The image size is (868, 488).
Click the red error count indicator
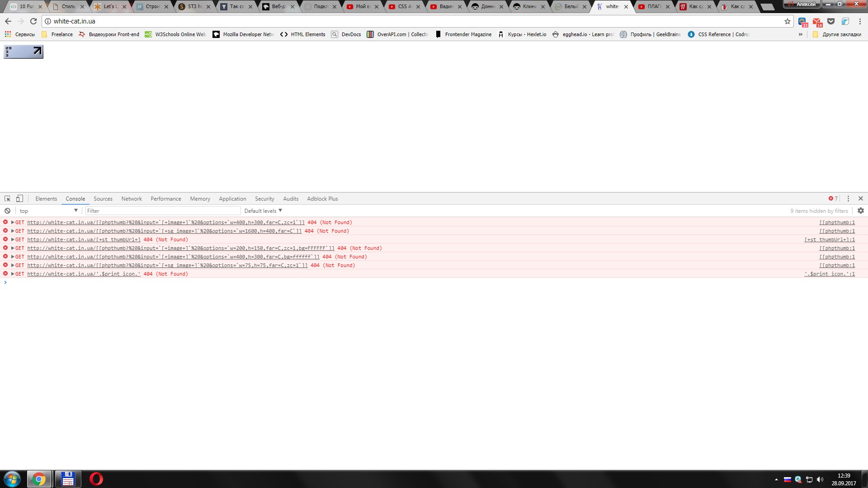click(833, 199)
